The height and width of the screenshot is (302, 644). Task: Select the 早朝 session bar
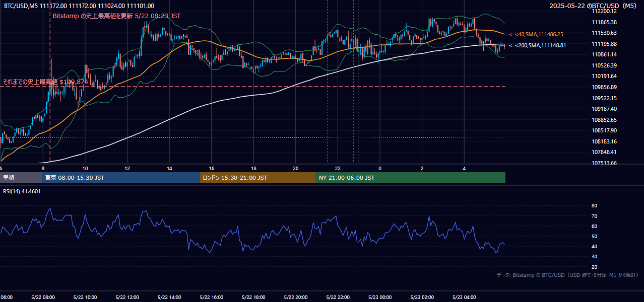click(21, 178)
